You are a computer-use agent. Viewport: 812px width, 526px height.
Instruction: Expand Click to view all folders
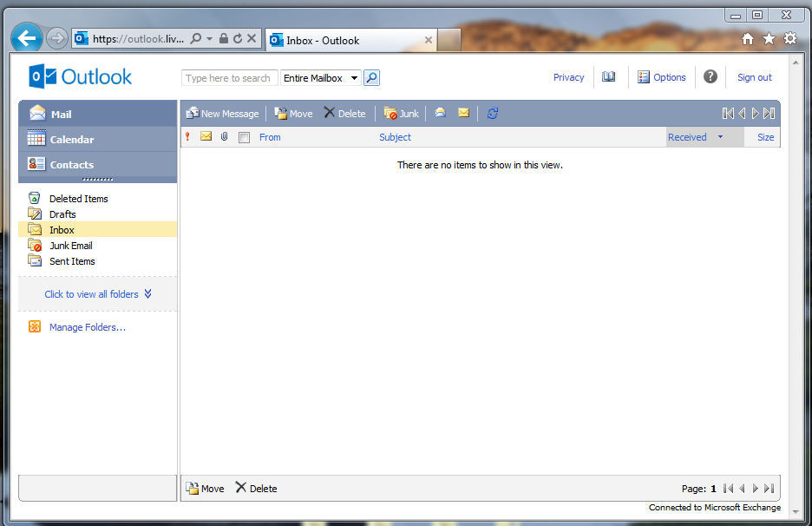pos(98,294)
